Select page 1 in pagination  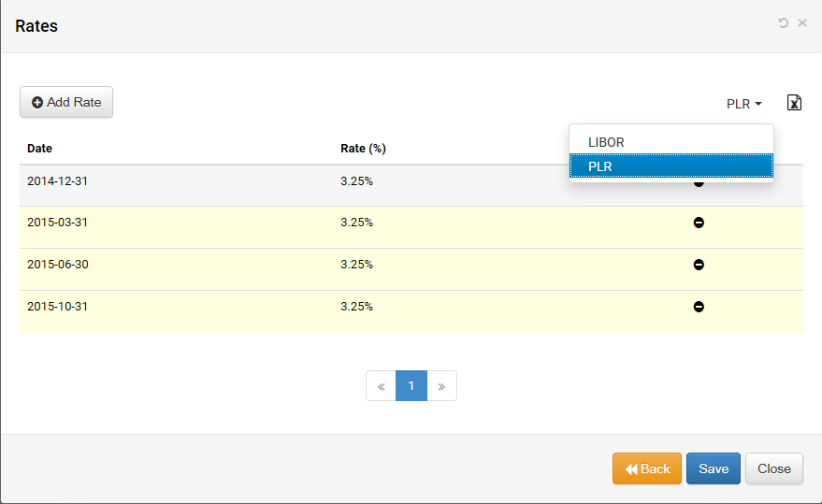point(411,386)
